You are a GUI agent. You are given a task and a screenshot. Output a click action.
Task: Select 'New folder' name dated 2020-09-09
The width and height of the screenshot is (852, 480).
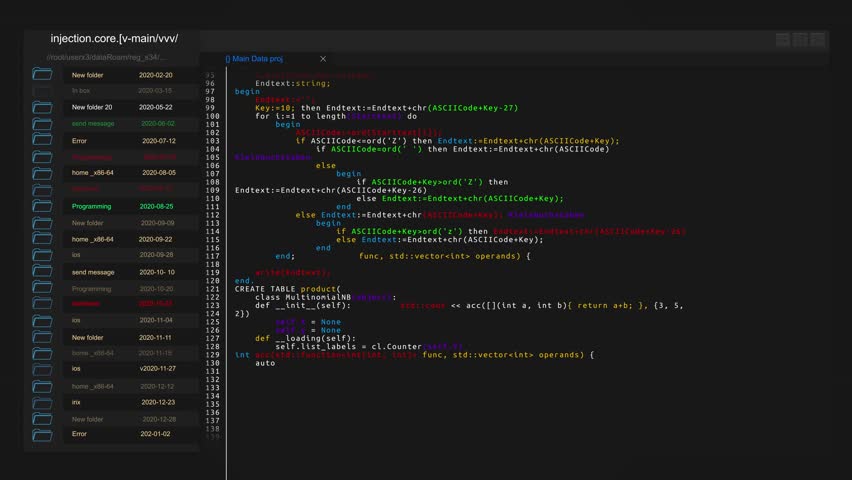(x=87, y=223)
